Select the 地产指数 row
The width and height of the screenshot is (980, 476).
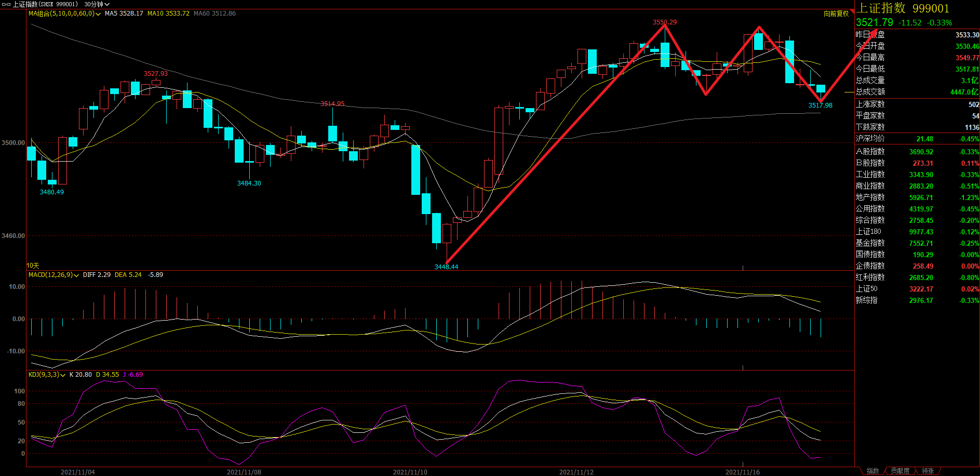pos(917,197)
